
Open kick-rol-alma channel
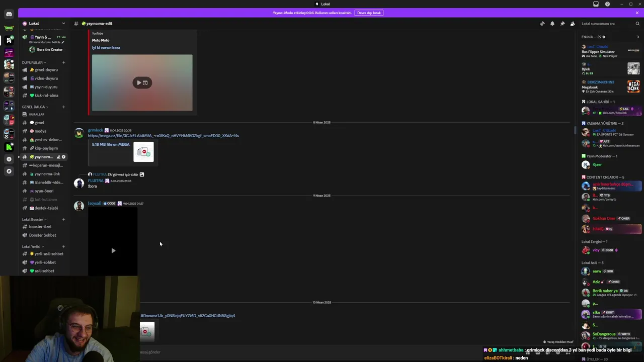(44, 96)
